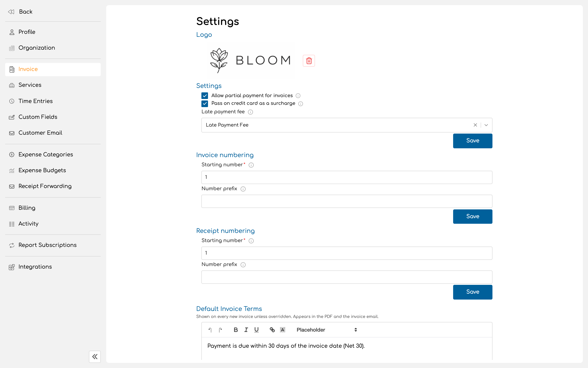Toggle italic in terms editor

(x=246, y=330)
